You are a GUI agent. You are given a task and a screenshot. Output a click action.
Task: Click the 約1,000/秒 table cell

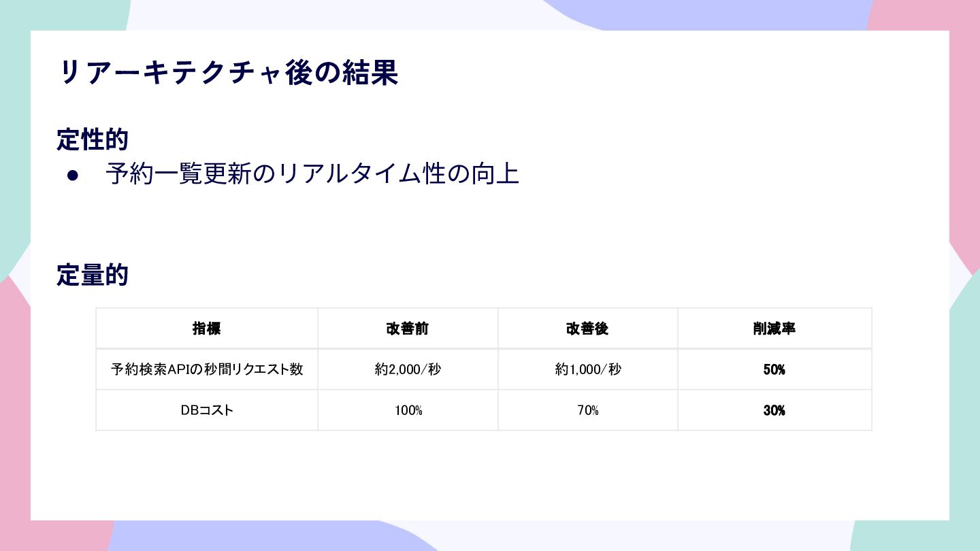tap(587, 369)
